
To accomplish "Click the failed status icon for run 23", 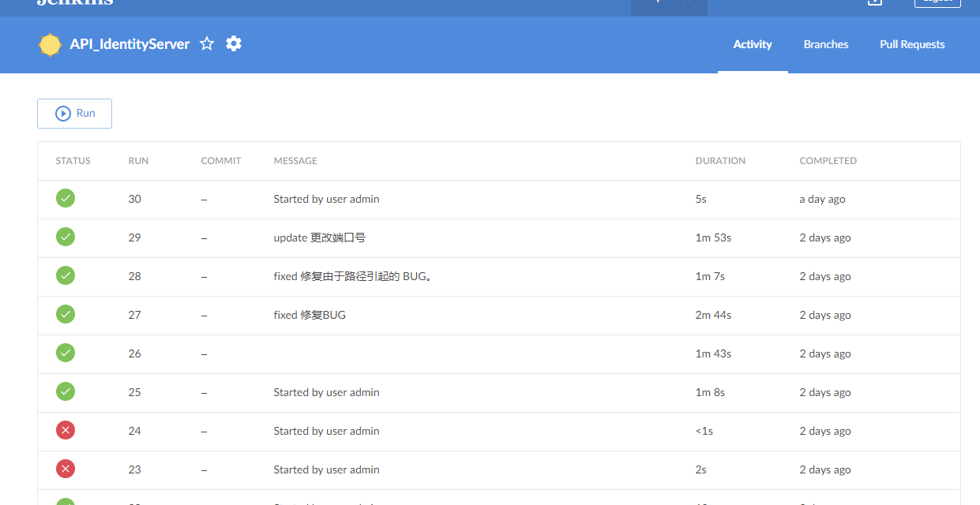I will click(x=66, y=469).
